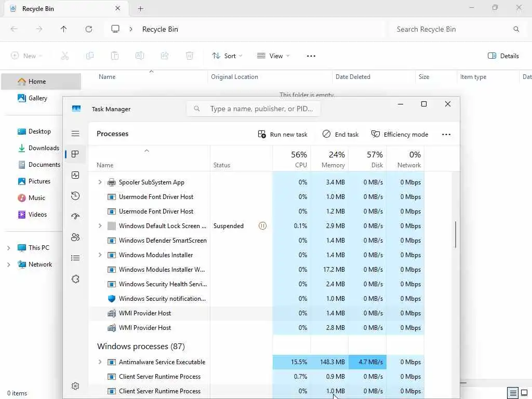
Task: Select Windows Defender SmartScreen process
Action: (257, 241)
